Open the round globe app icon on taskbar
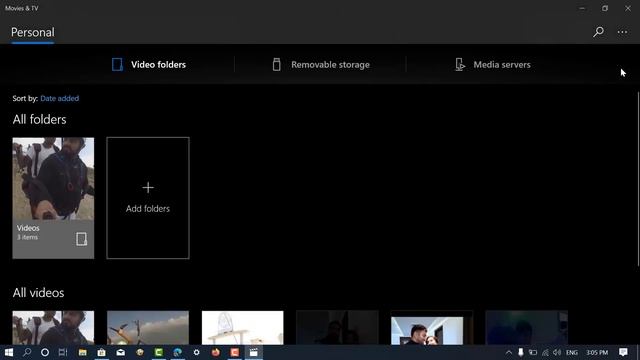The height and width of the screenshot is (360, 640). coord(140,352)
